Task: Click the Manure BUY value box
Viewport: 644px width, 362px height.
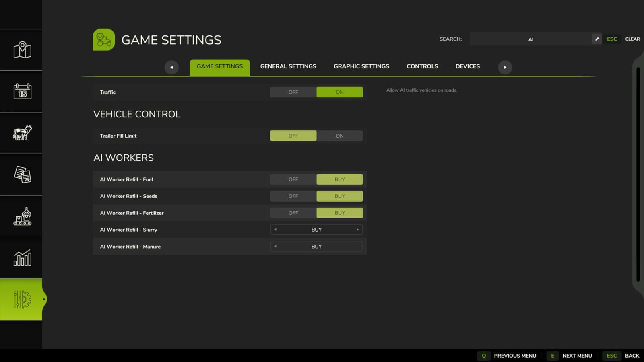Action: (x=316, y=247)
